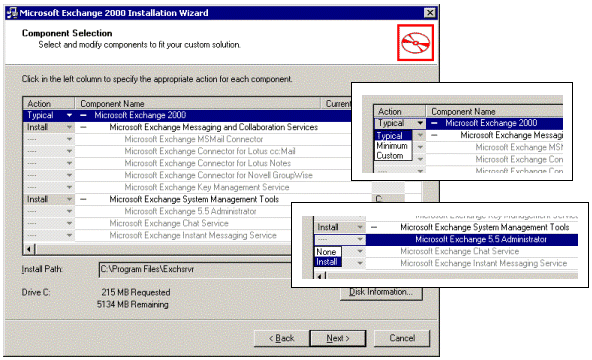592x360 pixels.
Task: Open action dropdown for MSMail Connector
Action: [x=69, y=139]
